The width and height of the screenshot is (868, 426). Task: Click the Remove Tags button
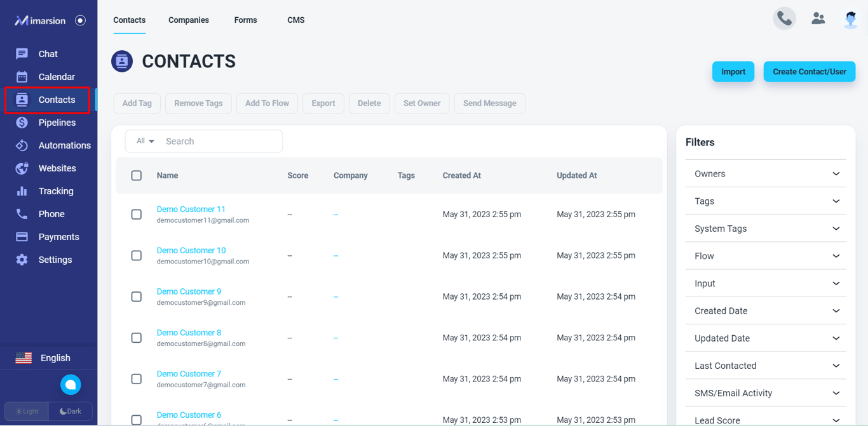198,103
